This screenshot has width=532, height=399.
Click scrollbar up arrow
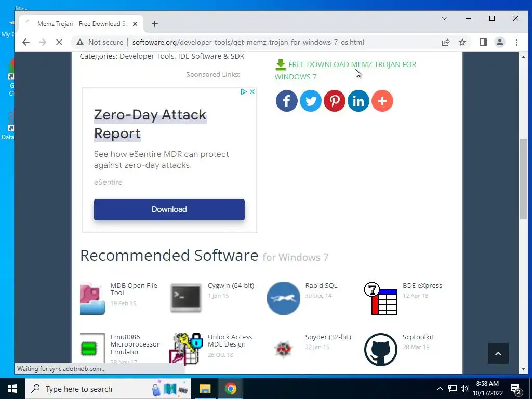coord(523,56)
